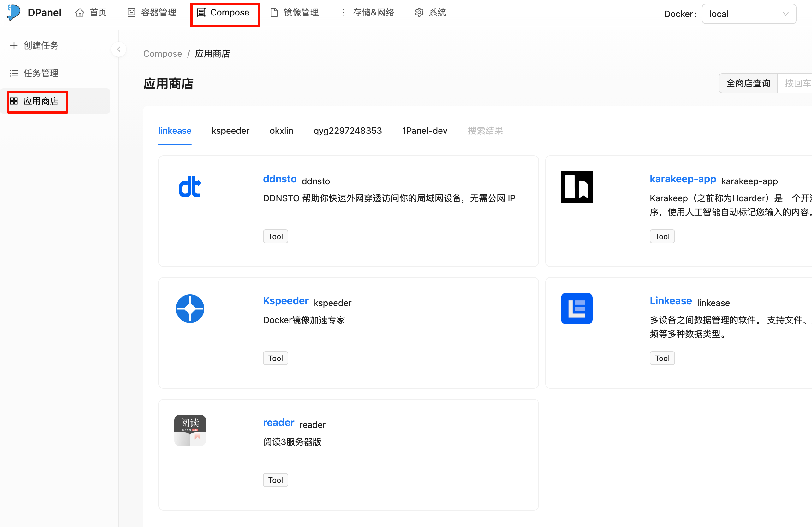The image size is (812, 527).
Task: Collapse the sidebar with the chevron button
Action: (119, 49)
